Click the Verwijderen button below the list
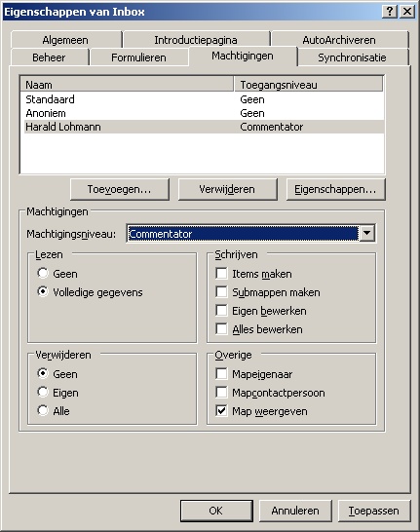420x532 pixels. tap(227, 189)
